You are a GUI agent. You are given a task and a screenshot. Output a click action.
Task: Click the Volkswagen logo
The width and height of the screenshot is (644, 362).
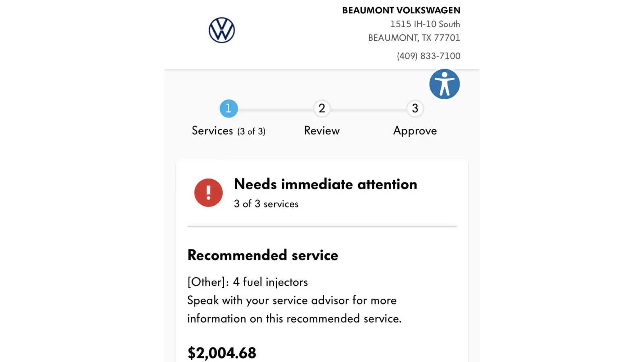tap(222, 30)
